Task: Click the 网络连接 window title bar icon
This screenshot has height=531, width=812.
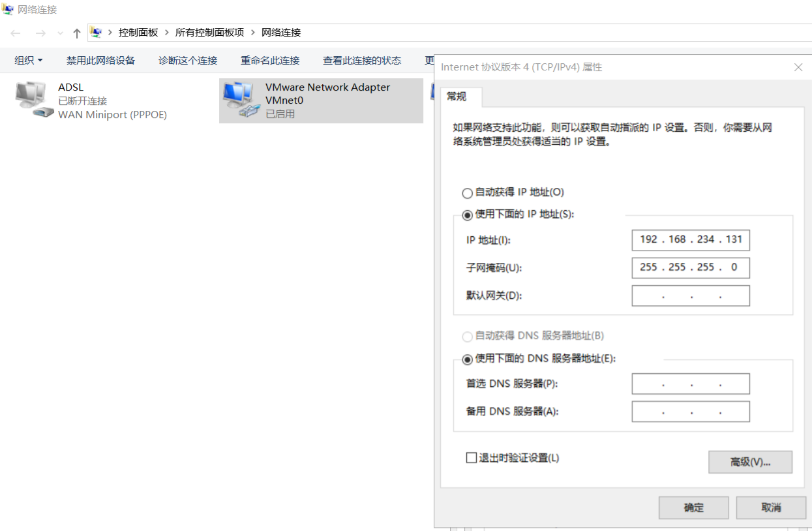Action: (8, 10)
